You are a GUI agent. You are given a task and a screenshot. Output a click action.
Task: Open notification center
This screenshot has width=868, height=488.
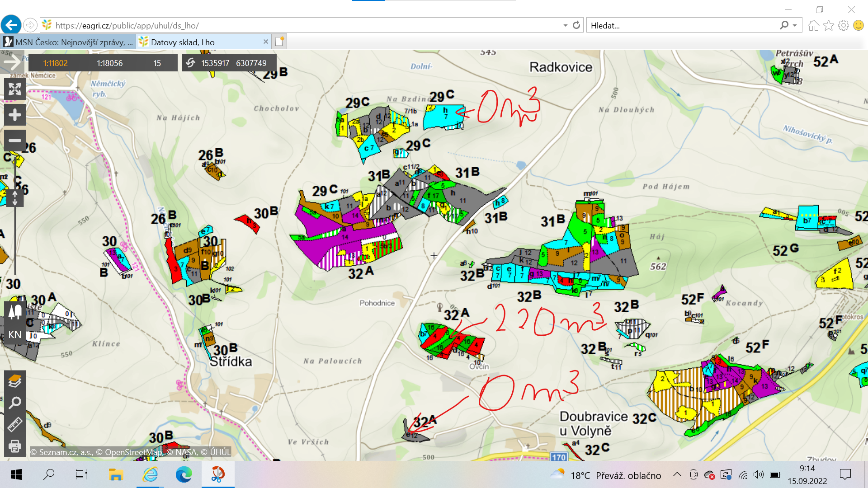[x=845, y=475]
